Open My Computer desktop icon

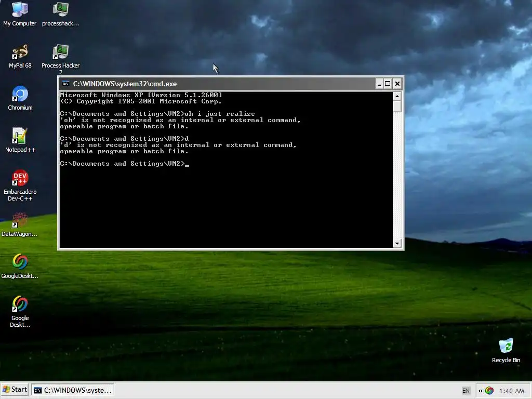(x=20, y=14)
